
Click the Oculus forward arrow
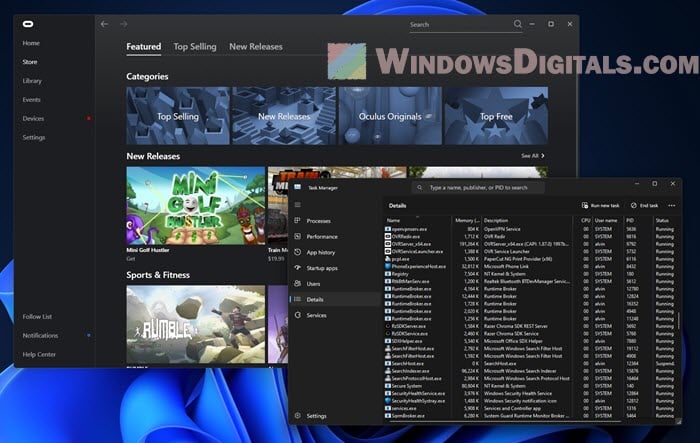[x=124, y=24]
